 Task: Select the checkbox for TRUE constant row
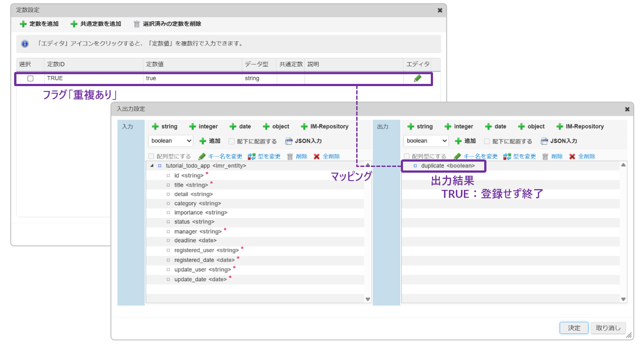[x=30, y=78]
